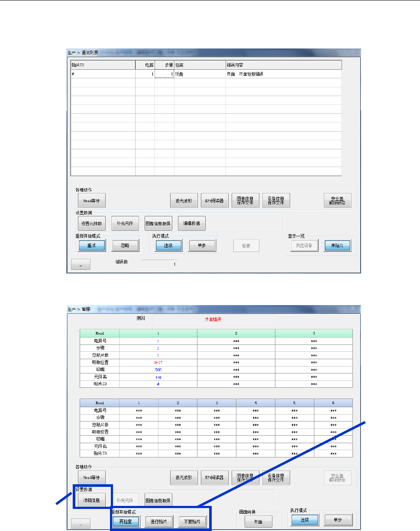The image size is (420, 531).
Task: Click the Head header of blue table
Action: click(x=100, y=402)
